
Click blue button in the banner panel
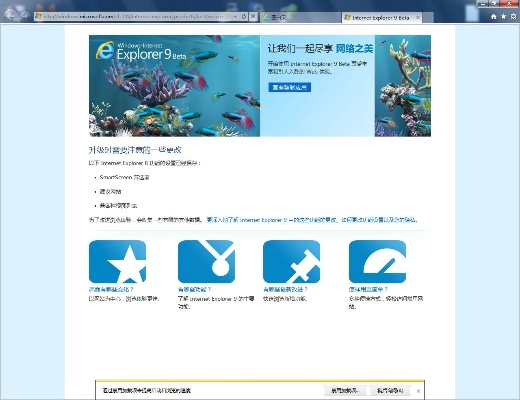point(289,87)
